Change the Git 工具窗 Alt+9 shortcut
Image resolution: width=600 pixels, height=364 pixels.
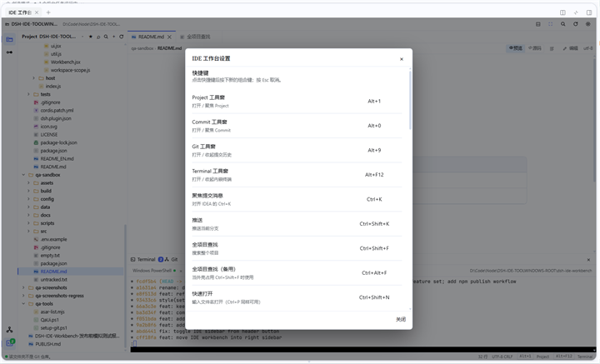point(374,150)
